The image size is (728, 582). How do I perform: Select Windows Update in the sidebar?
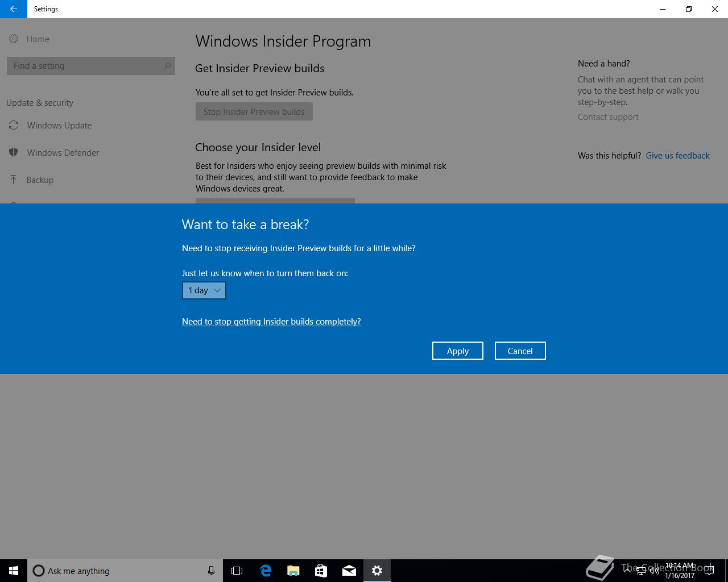tap(59, 126)
